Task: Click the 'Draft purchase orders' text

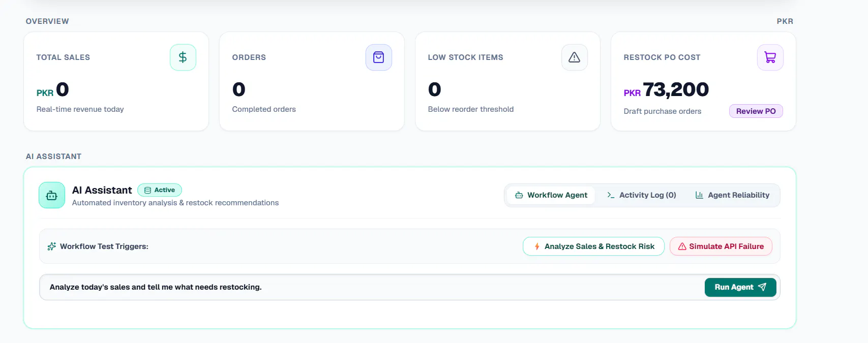Action: point(663,111)
